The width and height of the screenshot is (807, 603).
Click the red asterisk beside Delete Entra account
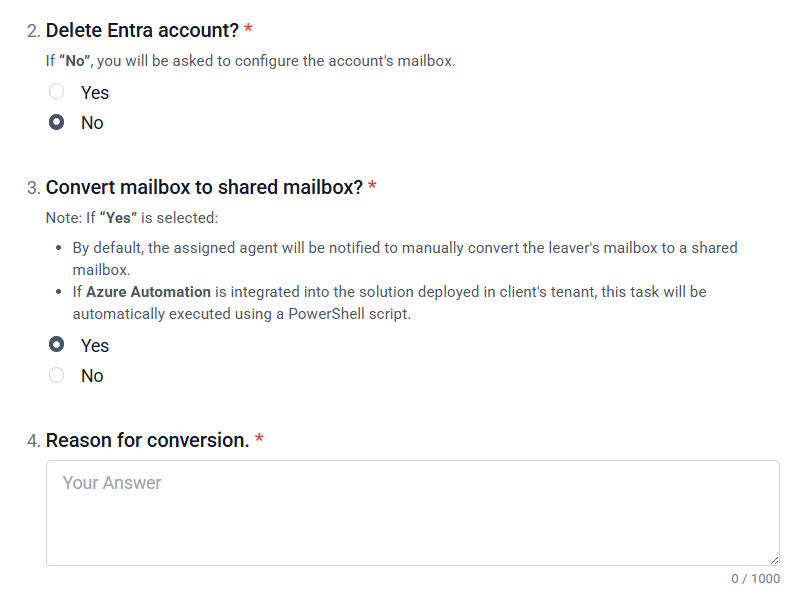[x=248, y=31]
